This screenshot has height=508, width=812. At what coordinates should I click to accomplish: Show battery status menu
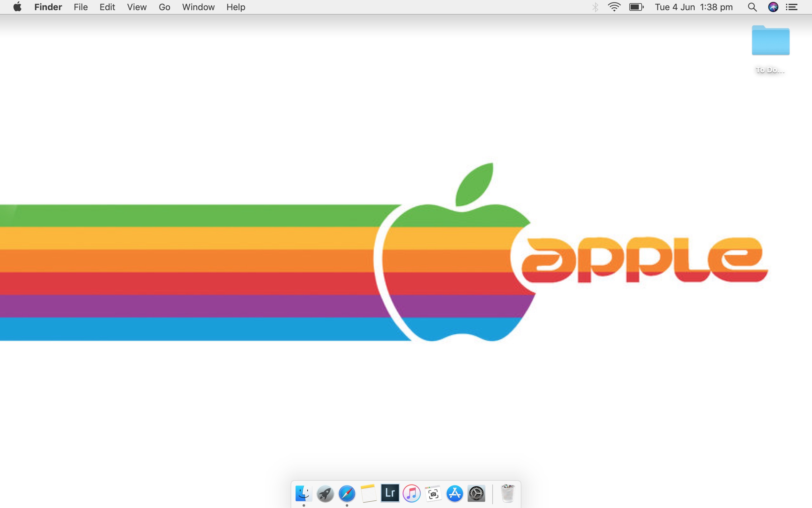click(x=636, y=7)
